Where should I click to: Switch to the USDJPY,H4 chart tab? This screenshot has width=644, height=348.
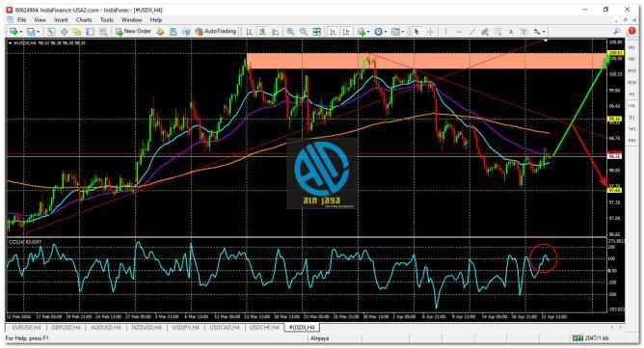tap(186, 328)
